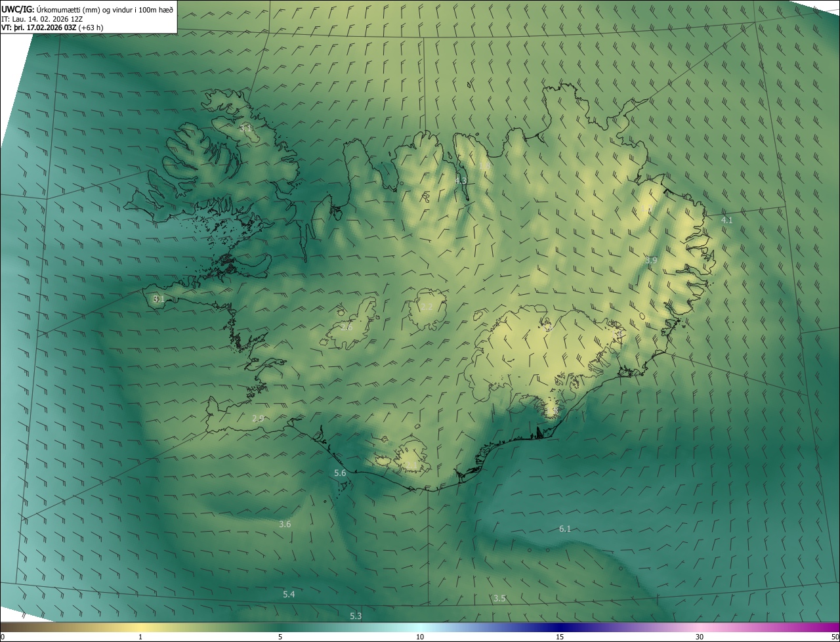Select the 5 tick on the color scale
Image resolution: width=840 pixels, height=642 pixels.
pyautogui.click(x=280, y=637)
